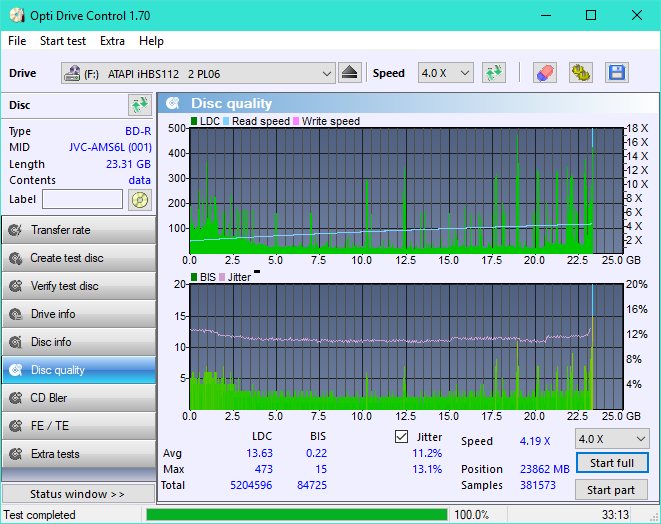
Task: Click the Position value 23862 MB
Action: click(545, 469)
